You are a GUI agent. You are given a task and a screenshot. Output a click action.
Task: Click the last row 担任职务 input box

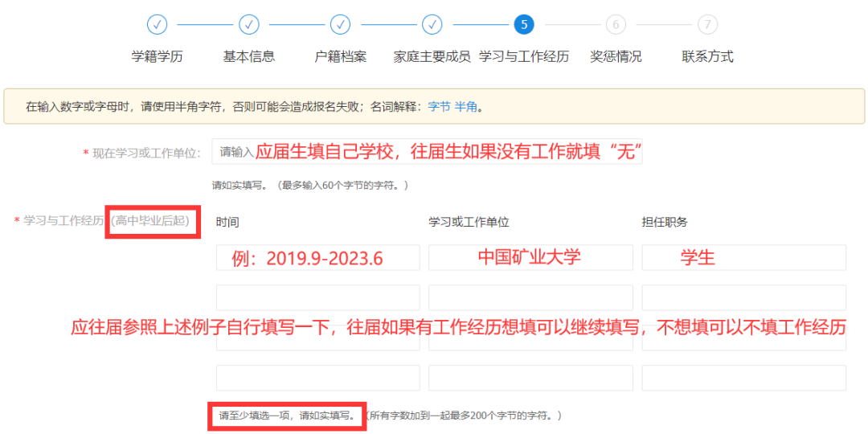click(x=743, y=378)
